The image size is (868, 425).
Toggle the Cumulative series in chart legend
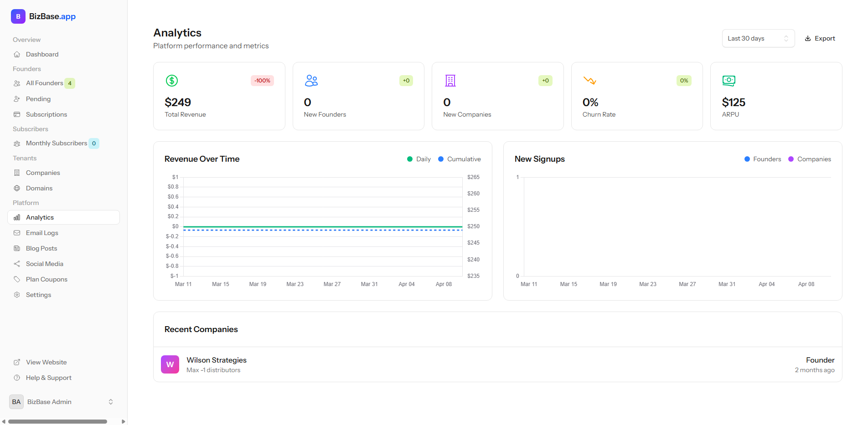[x=460, y=159]
